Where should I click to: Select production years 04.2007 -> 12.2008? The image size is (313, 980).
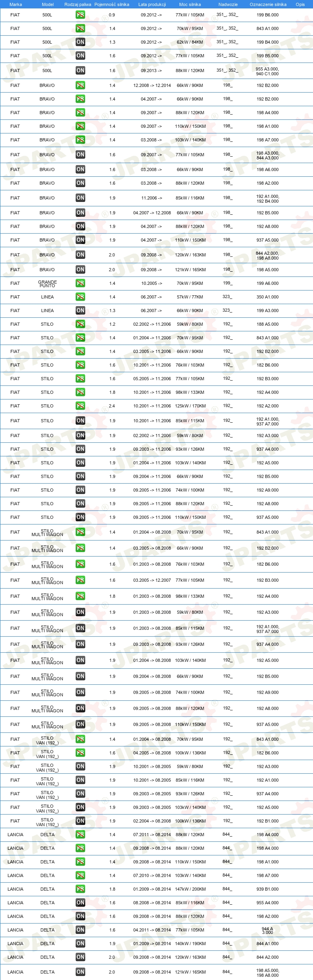tap(152, 213)
